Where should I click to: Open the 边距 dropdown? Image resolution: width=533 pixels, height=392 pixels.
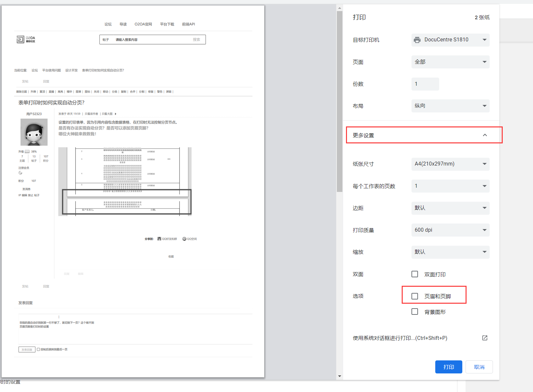point(451,208)
